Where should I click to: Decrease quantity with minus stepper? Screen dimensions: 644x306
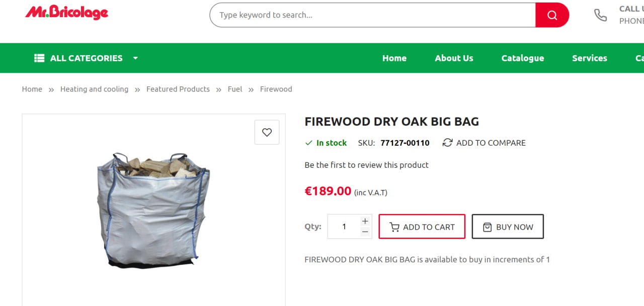click(365, 232)
